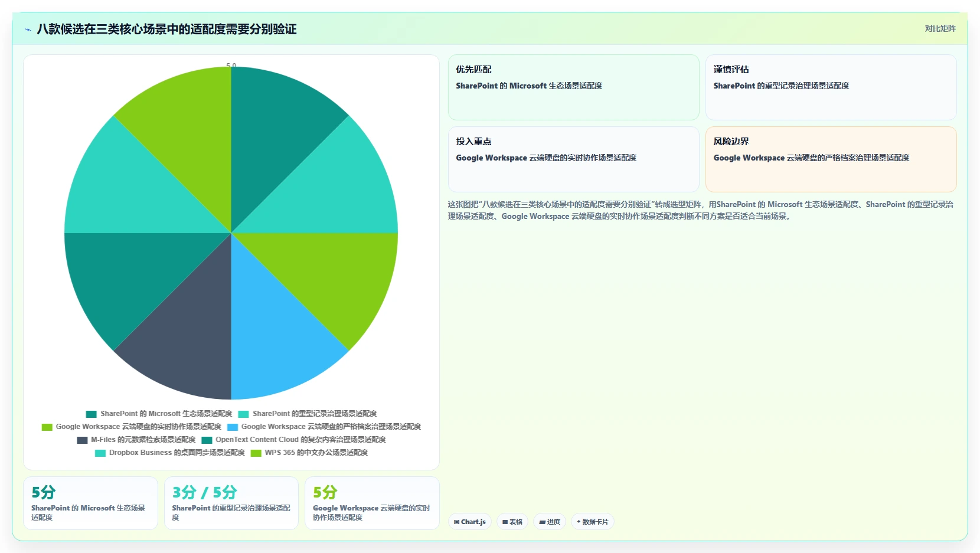Click legend text OpenText Content Cloud 的复杂内容治理场景适配度
This screenshot has width=980, height=553.
[300, 440]
